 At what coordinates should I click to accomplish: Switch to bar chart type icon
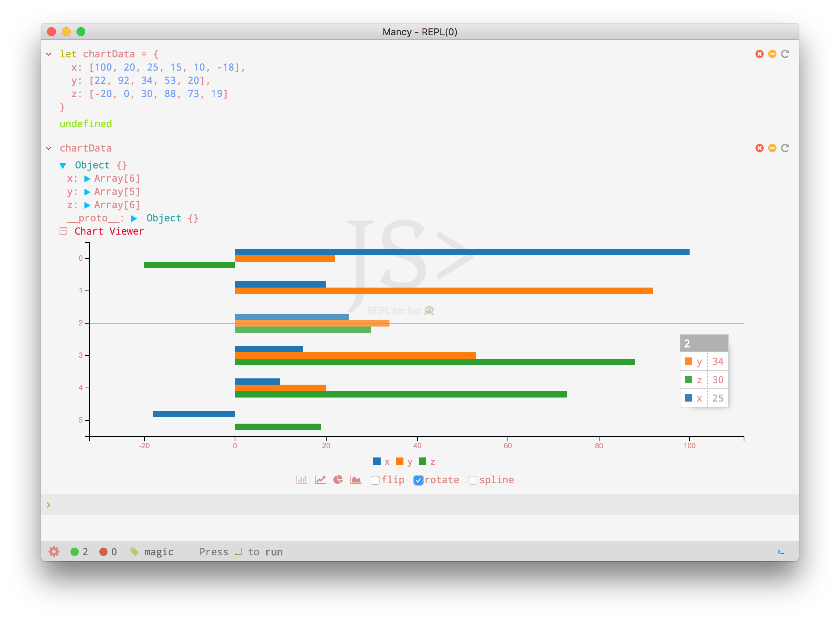pyautogui.click(x=302, y=480)
